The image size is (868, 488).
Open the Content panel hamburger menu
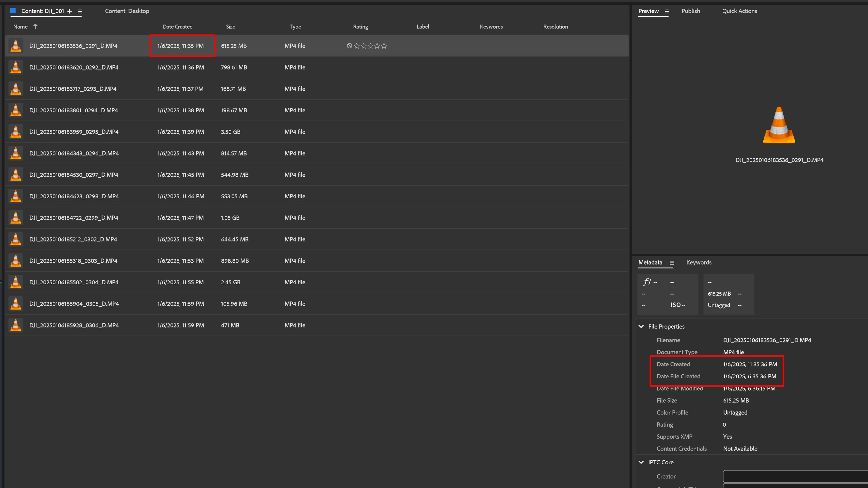coord(80,11)
